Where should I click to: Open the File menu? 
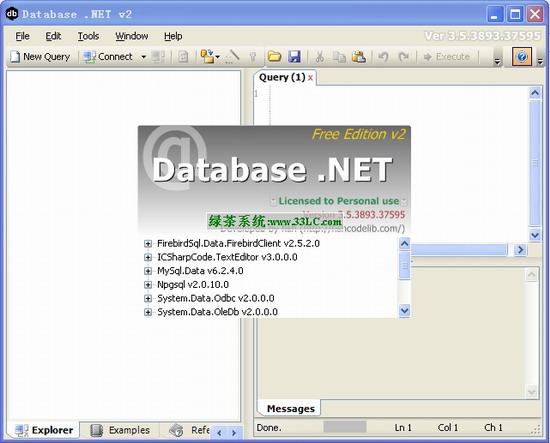coord(22,36)
